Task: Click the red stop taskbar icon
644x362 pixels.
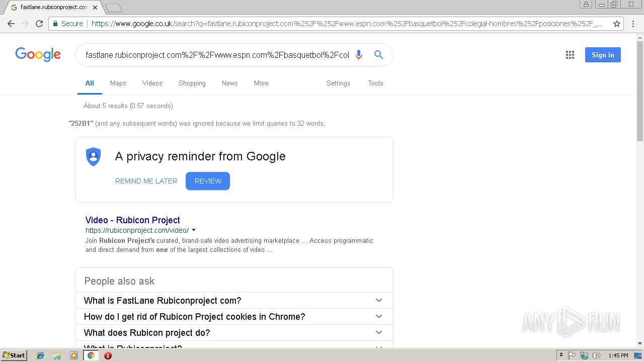Action: tap(108, 355)
